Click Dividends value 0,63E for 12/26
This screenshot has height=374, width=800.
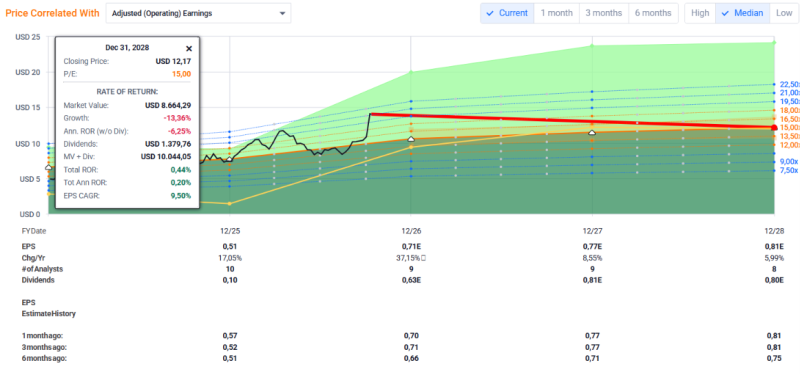point(411,280)
